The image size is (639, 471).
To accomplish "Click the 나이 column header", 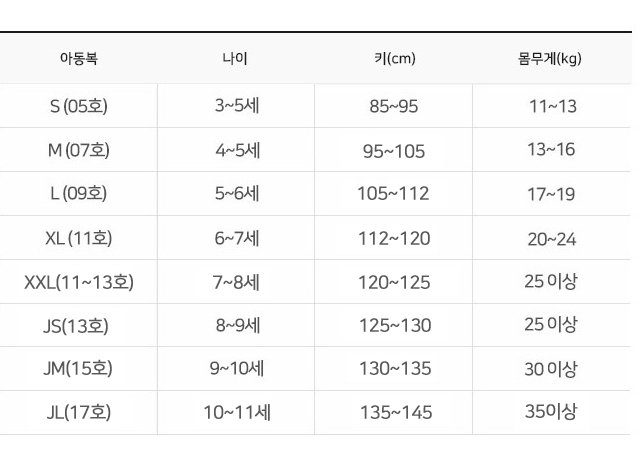I will point(235,58).
